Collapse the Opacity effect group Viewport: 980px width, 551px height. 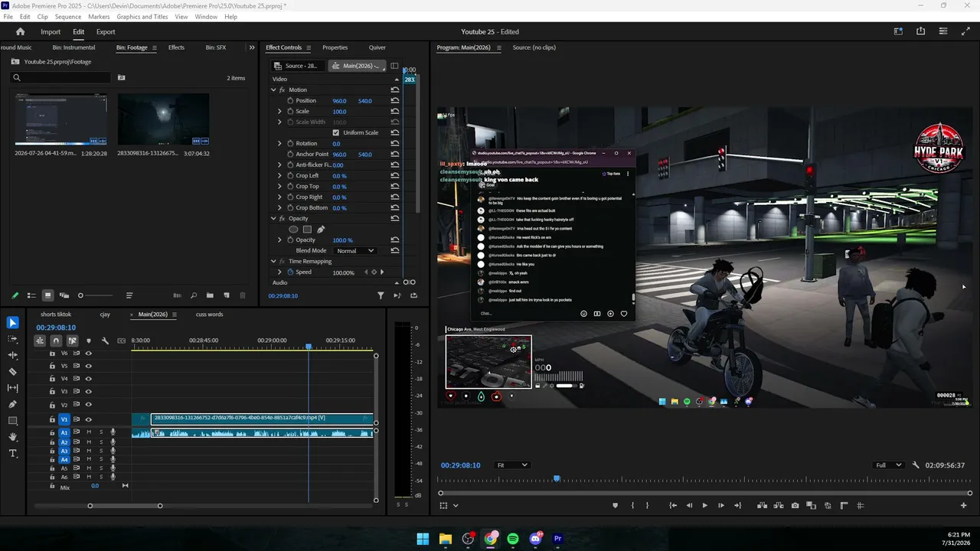point(273,218)
